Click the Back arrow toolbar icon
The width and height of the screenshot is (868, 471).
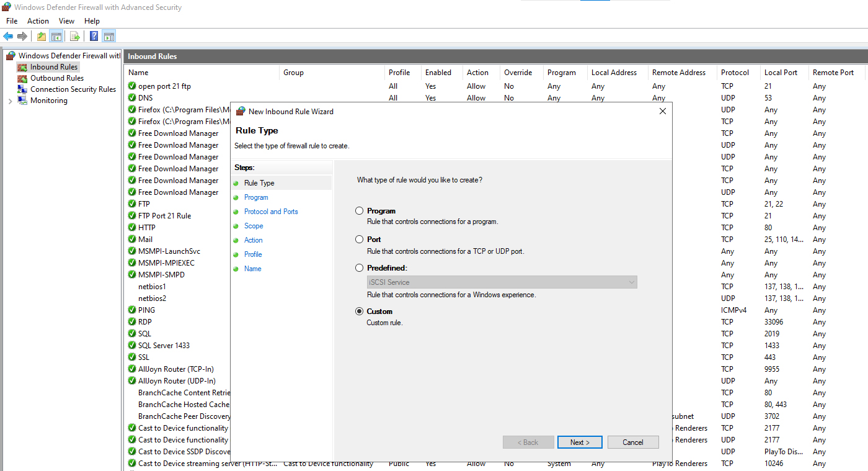pyautogui.click(x=8, y=36)
